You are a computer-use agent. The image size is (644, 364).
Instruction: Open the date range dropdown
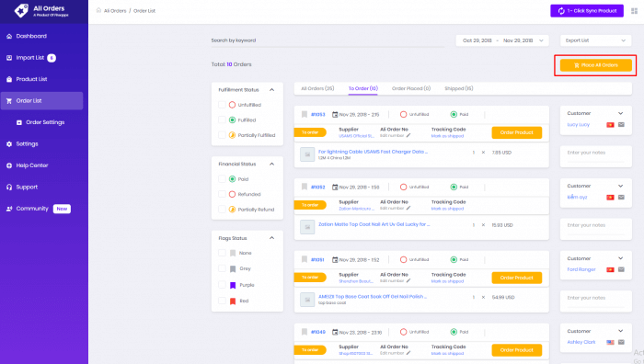point(502,40)
